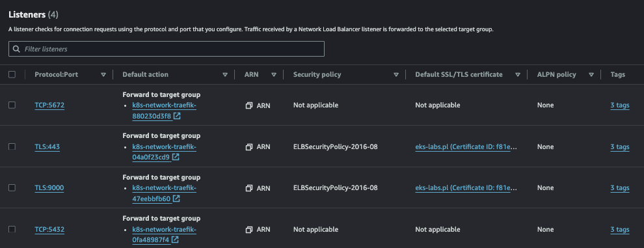The height and width of the screenshot is (248, 644).
Task: Sort by Security policy column arrow
Action: (x=396, y=75)
